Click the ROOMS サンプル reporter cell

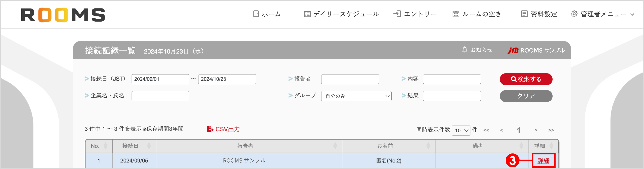tap(249, 161)
